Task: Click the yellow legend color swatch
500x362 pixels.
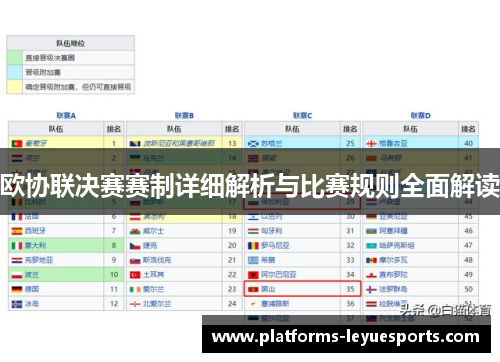Action: (x=15, y=87)
